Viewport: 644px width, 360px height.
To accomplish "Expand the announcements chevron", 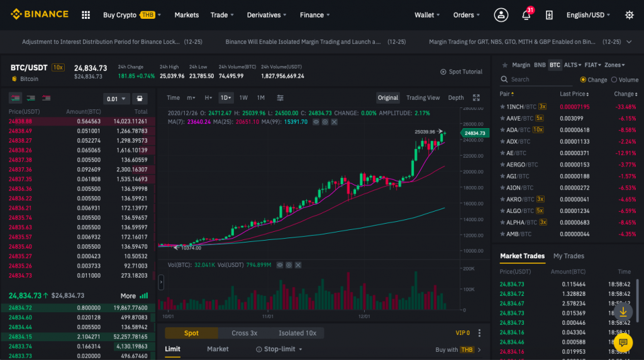I will click(x=629, y=42).
